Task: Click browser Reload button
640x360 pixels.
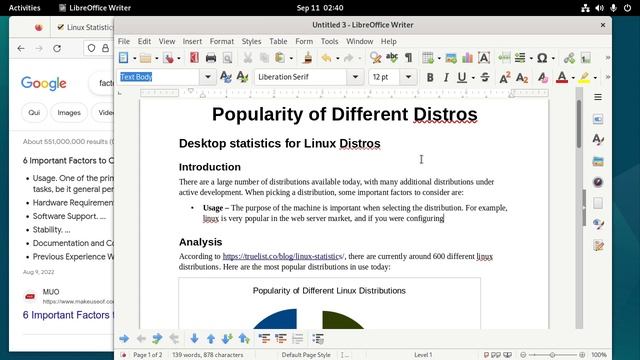Action: click(x=57, y=49)
